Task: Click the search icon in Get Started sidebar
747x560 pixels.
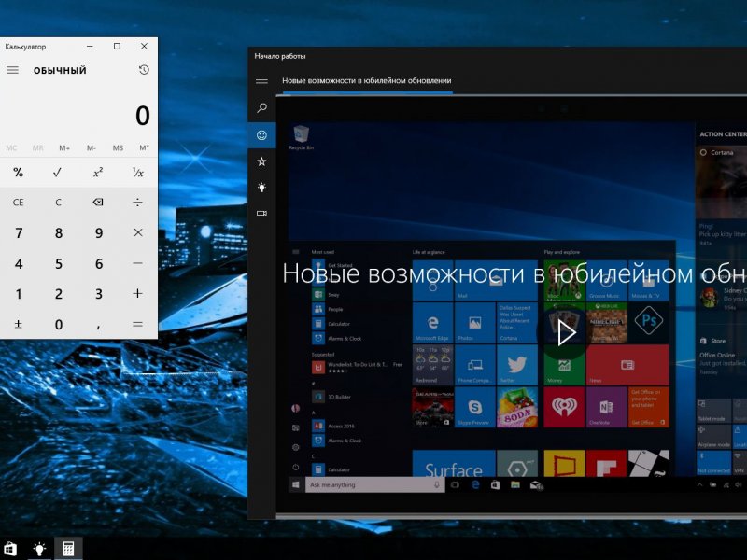Action: tap(261, 108)
